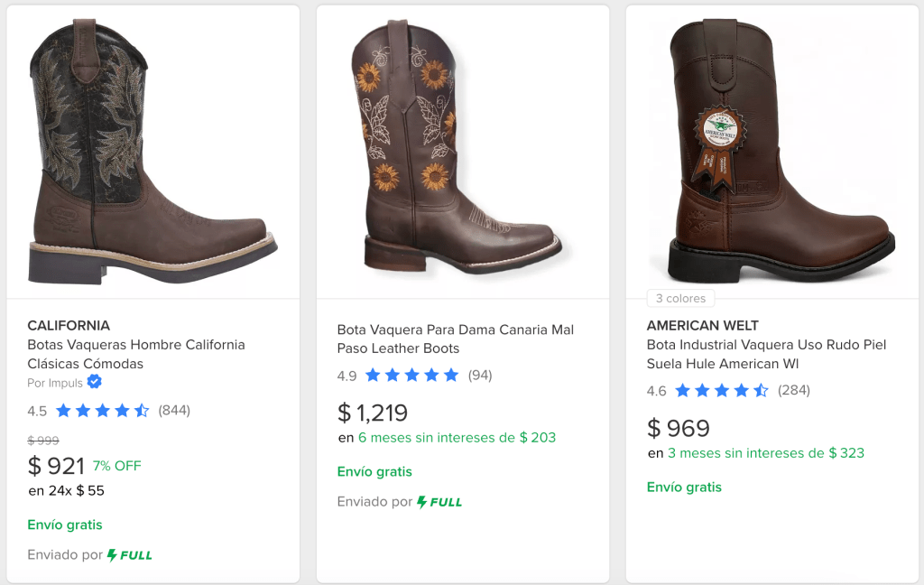The height and width of the screenshot is (585, 924).
Task: Click the FULL lightning logo on Canaria boots
Action: coord(439,502)
